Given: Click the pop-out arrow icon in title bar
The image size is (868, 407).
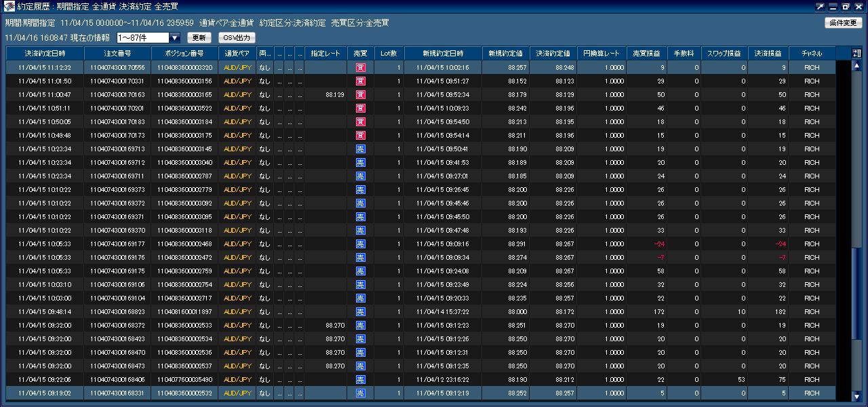Looking at the screenshot, I should 821,7.
